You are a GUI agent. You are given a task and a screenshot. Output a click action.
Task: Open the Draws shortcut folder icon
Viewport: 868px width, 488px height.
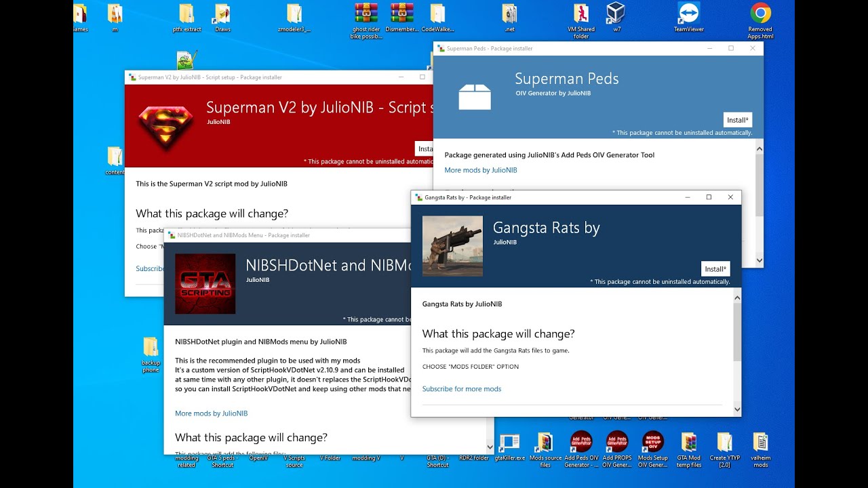click(222, 18)
